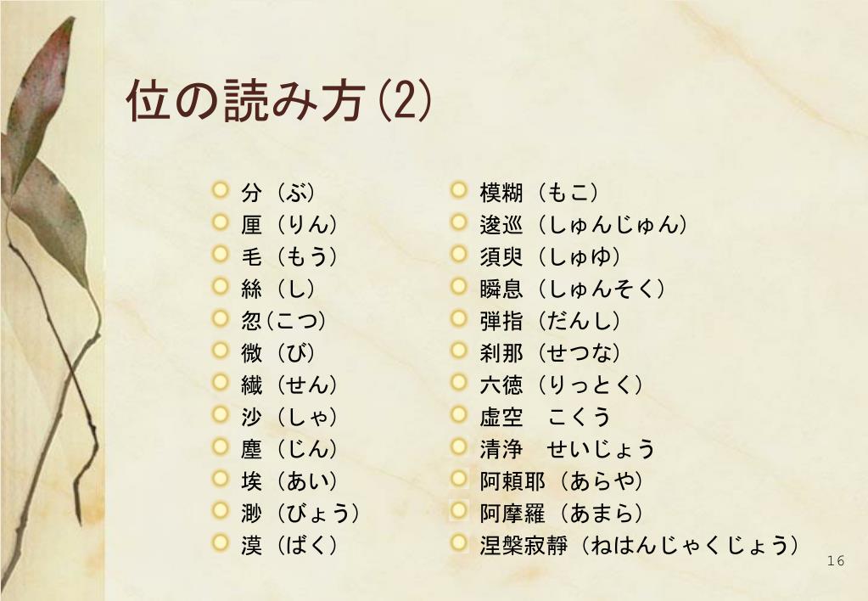Click the entry 弾指（だんし）
The image size is (868, 601).
(551, 321)
